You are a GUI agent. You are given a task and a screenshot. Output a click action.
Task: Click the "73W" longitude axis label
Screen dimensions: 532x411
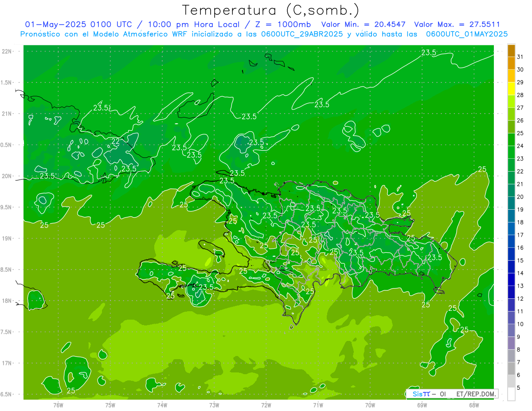214,405
